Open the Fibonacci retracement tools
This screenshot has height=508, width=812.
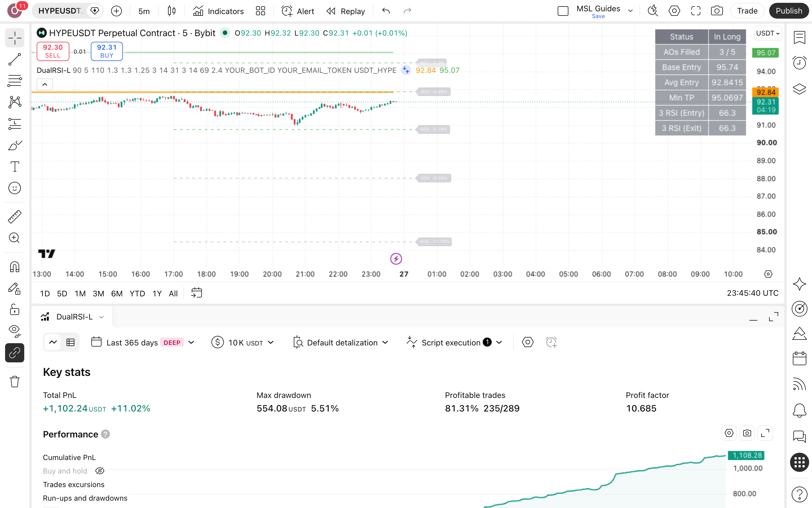pos(15,81)
